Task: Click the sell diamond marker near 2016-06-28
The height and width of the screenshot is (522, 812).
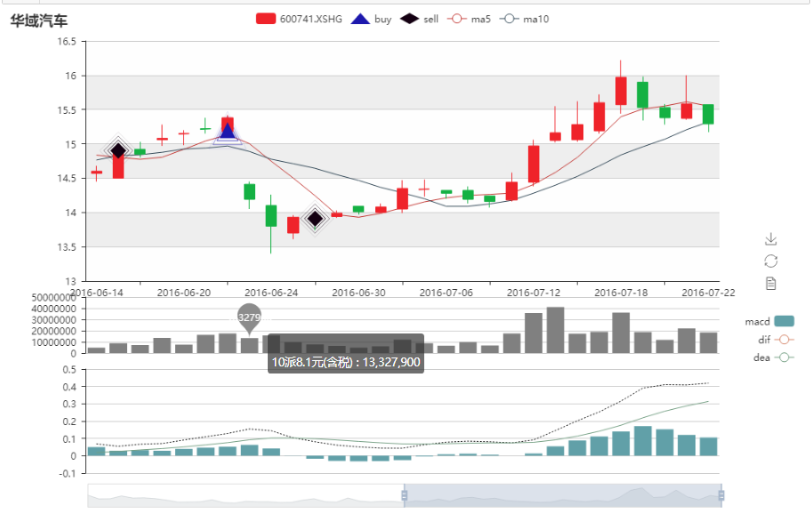Action: pyautogui.click(x=315, y=219)
